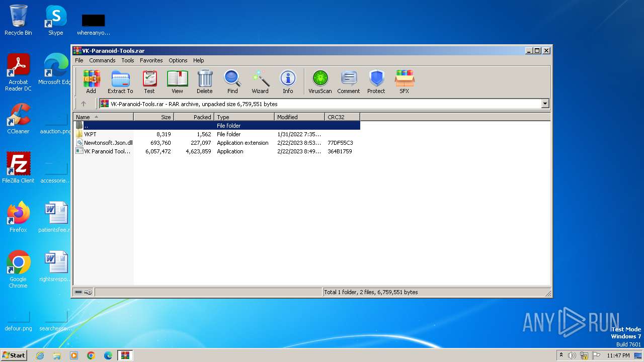Open the Favorites menu
This screenshot has width=644, height=362.
pyautogui.click(x=151, y=60)
